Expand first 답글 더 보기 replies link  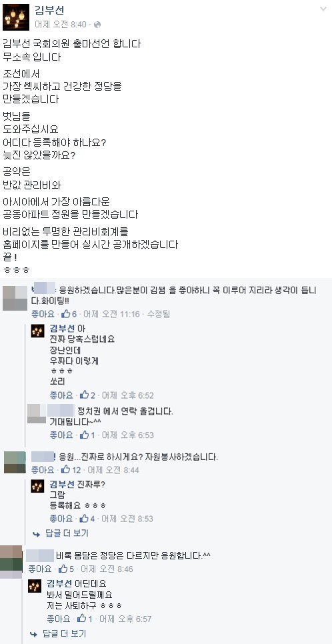pyautogui.click(x=61, y=533)
